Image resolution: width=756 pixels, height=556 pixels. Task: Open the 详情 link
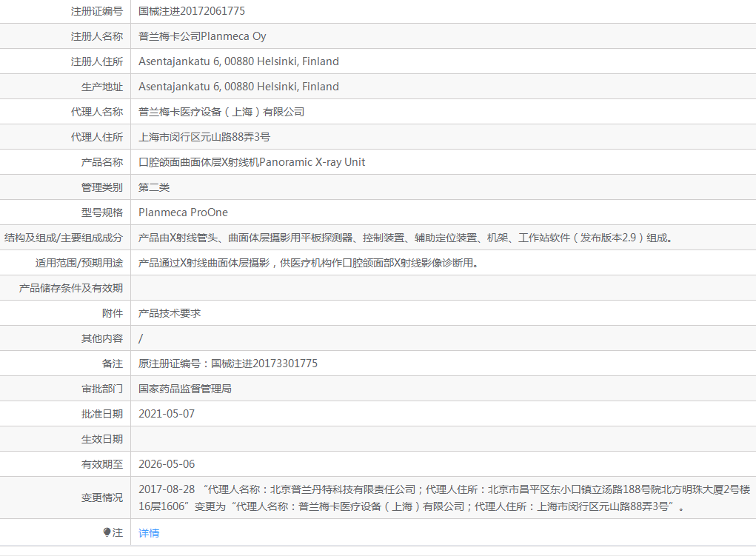(149, 533)
